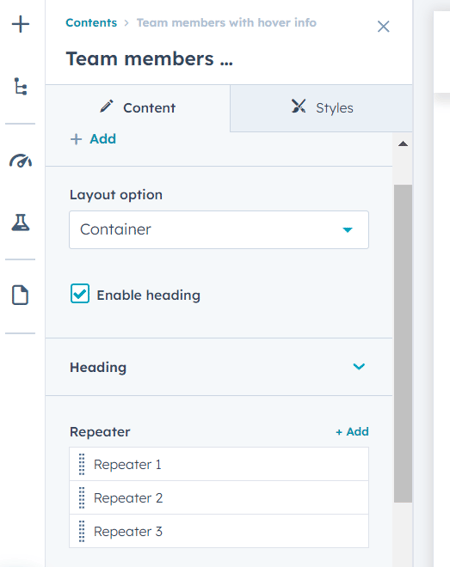Image resolution: width=450 pixels, height=567 pixels.
Task: Untick the Enable heading checkbox
Action: (80, 293)
